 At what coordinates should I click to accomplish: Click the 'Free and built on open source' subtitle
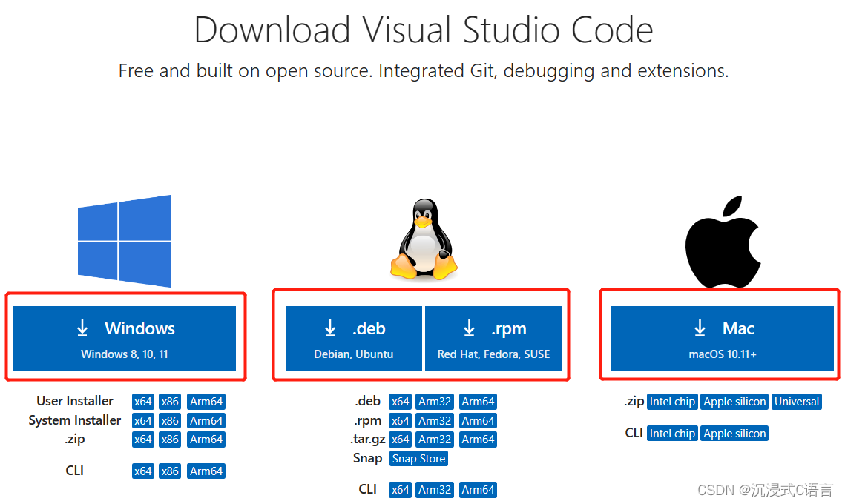pos(424,71)
